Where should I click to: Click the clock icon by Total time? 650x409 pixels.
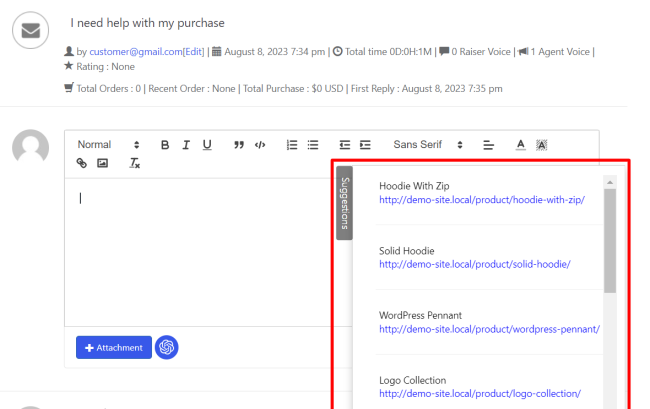tap(338, 51)
